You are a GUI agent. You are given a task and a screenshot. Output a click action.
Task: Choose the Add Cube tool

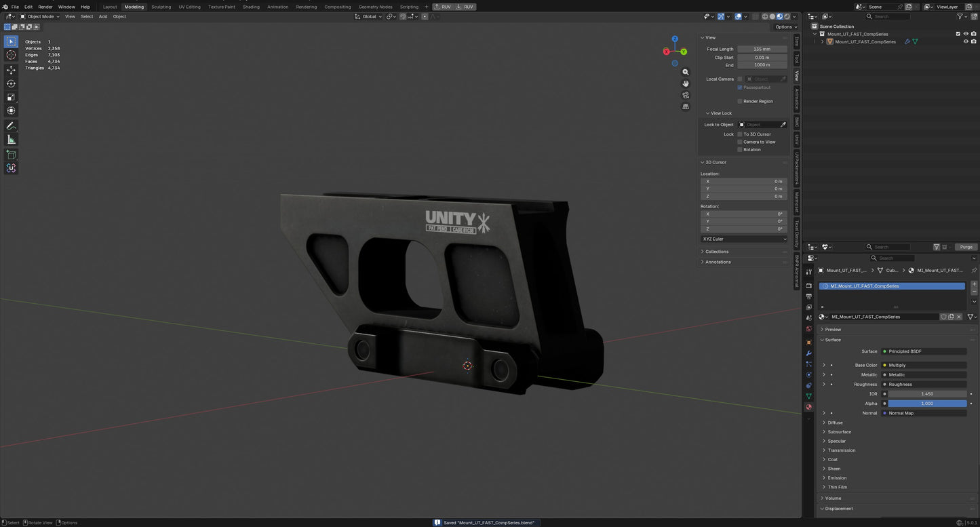point(11,154)
